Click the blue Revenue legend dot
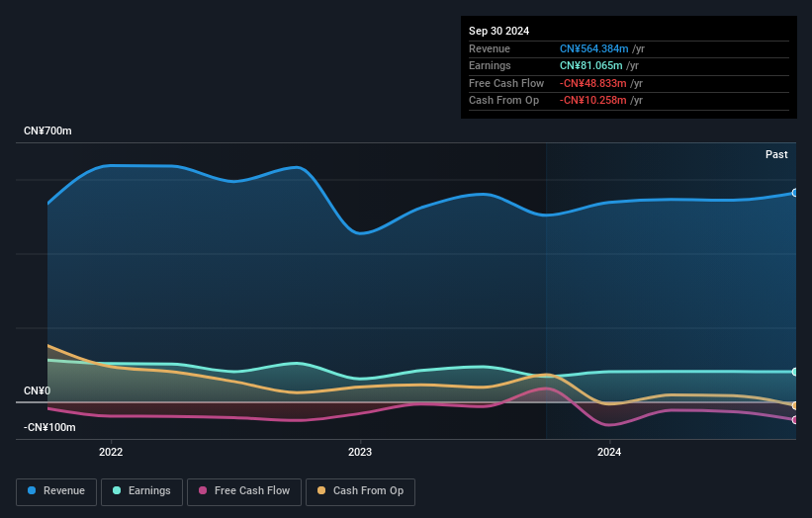The width and height of the screenshot is (812, 518). [32, 490]
